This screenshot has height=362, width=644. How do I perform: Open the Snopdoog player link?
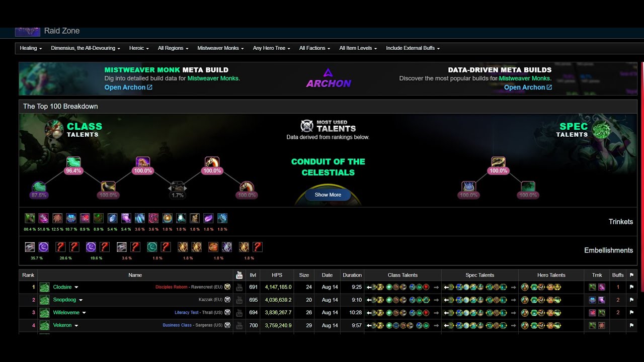[x=64, y=300]
